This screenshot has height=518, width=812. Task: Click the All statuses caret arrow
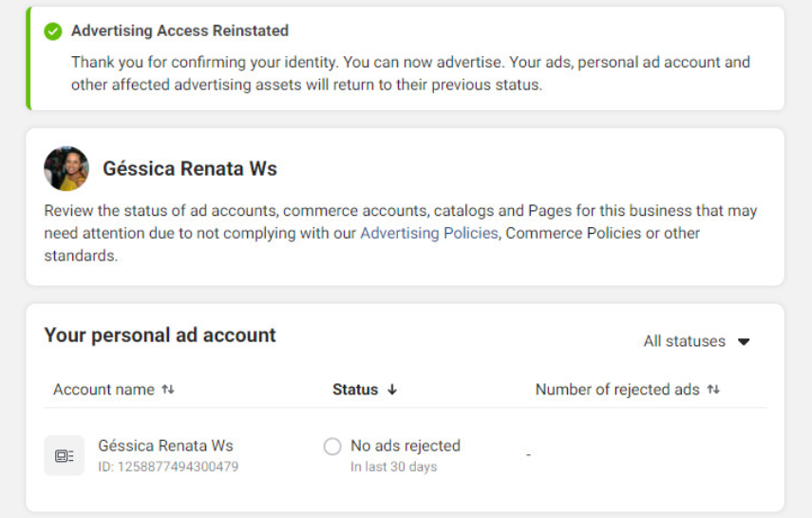(744, 342)
